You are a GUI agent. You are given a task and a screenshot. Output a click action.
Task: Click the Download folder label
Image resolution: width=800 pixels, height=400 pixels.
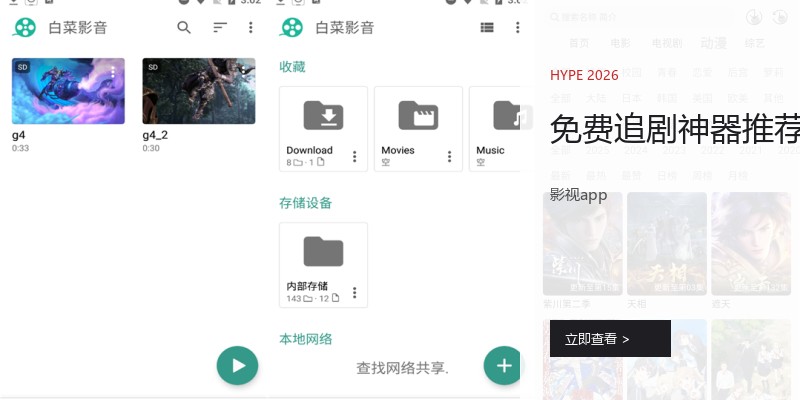tap(309, 151)
